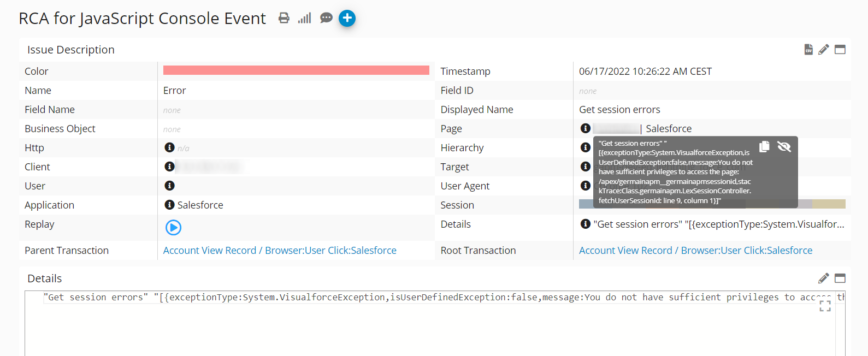868x356 pixels.
Task: Copy tooltip text with the copy icon
Action: point(764,146)
